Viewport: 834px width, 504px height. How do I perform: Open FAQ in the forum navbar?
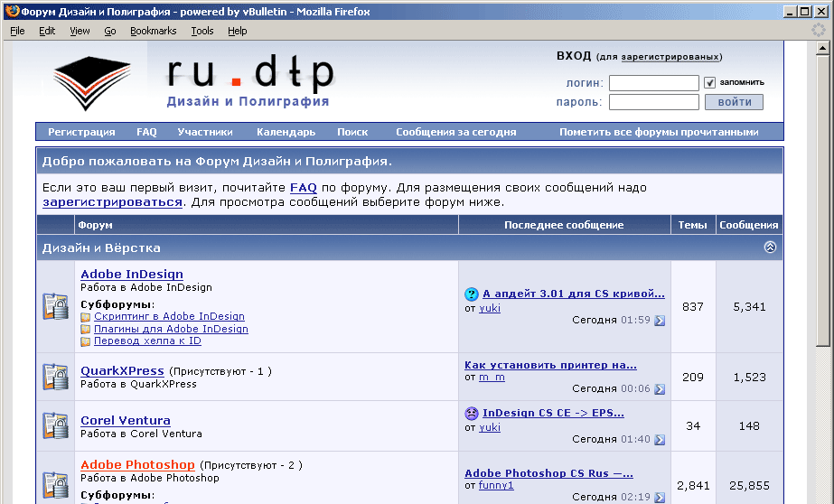(146, 132)
